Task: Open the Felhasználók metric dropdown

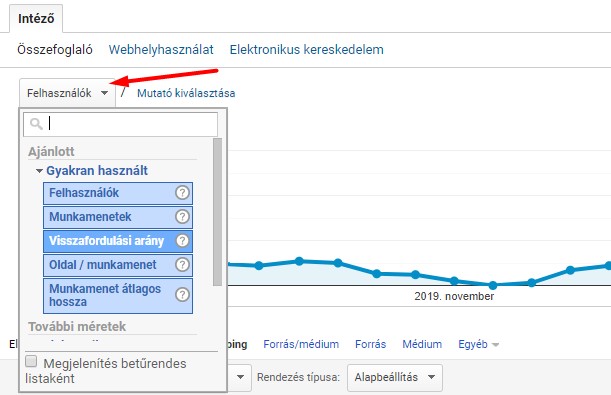Action: pyautogui.click(x=67, y=93)
